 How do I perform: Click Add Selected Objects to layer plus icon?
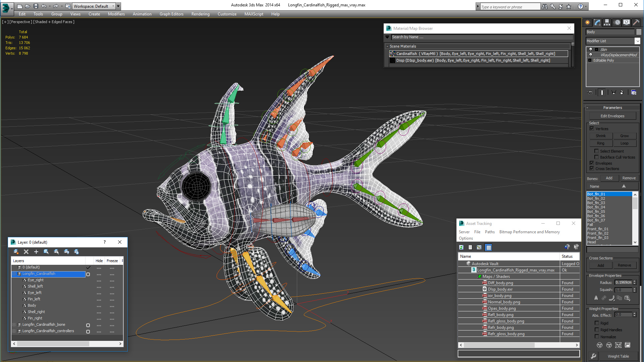pyautogui.click(x=36, y=252)
